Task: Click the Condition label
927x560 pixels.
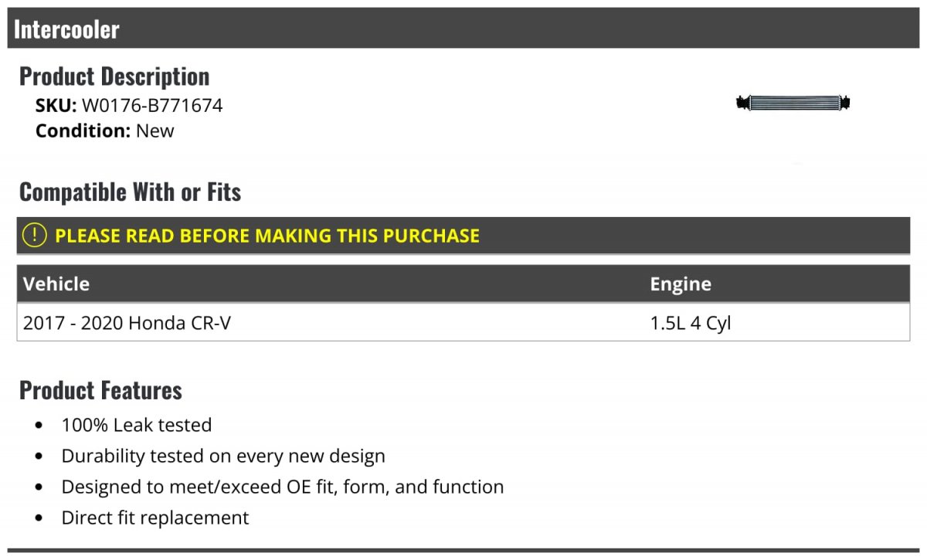Action: tap(83, 131)
